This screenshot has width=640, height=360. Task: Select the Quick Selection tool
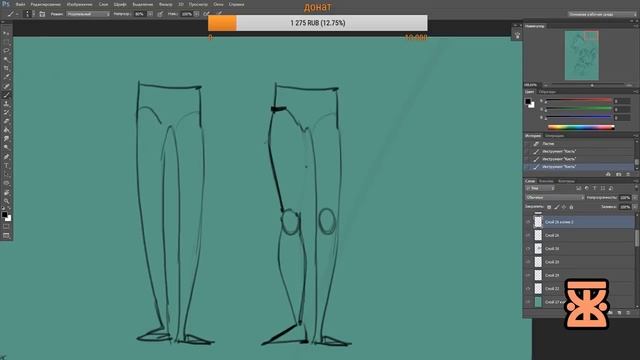(6, 60)
